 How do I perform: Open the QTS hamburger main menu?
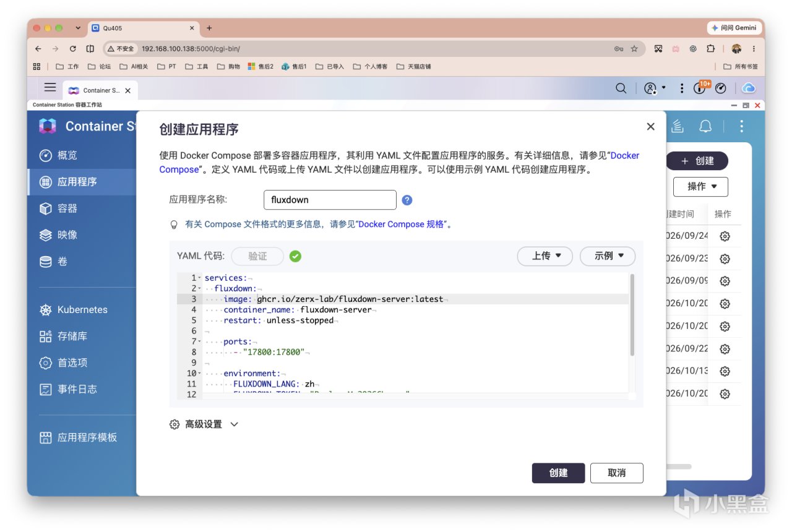click(50, 88)
